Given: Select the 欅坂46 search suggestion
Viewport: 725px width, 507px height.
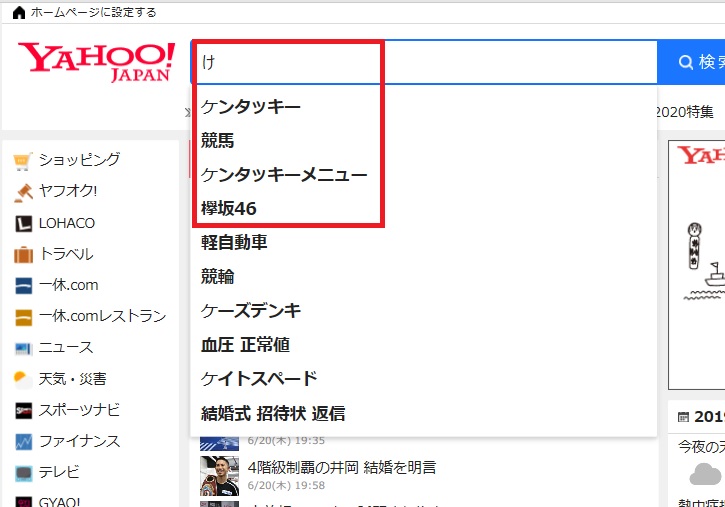Looking at the screenshot, I should [x=229, y=208].
